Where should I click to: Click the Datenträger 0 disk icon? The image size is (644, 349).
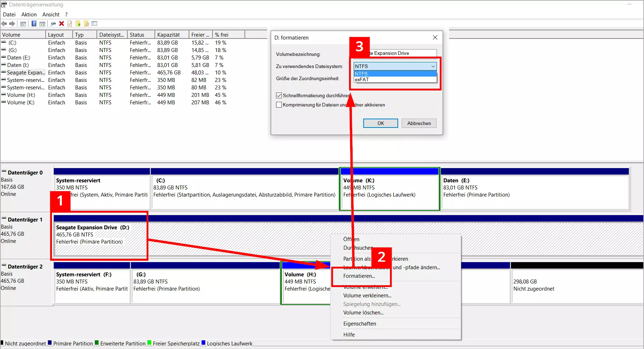[4, 172]
